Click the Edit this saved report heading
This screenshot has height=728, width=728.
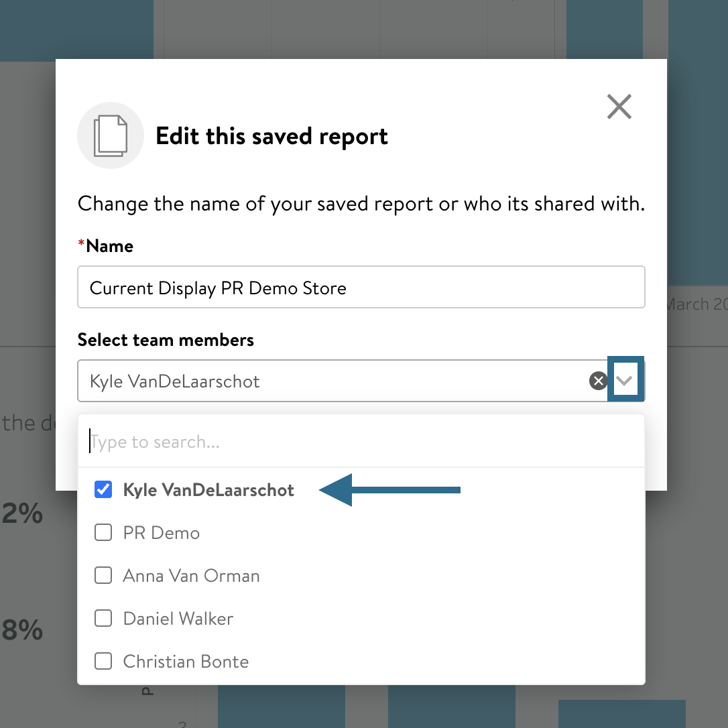(x=271, y=136)
